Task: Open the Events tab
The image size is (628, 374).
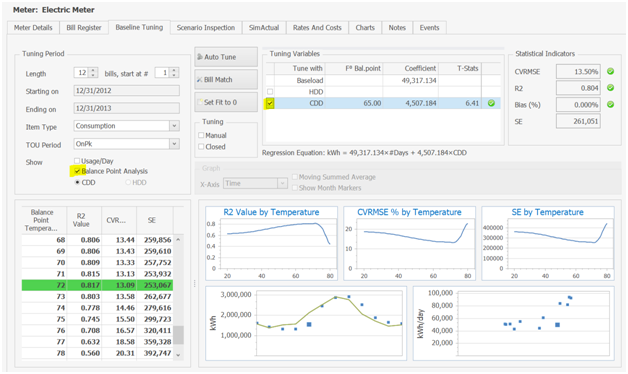Action: [x=429, y=28]
